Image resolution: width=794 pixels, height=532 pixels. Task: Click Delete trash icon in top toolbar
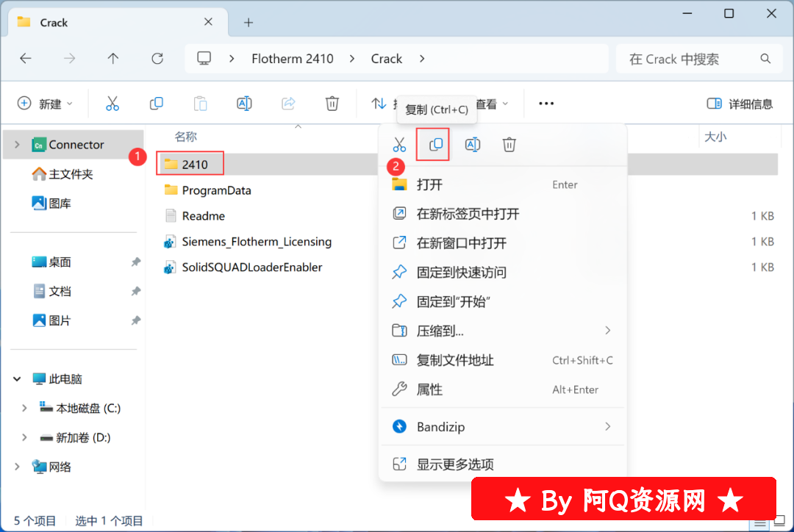332,104
